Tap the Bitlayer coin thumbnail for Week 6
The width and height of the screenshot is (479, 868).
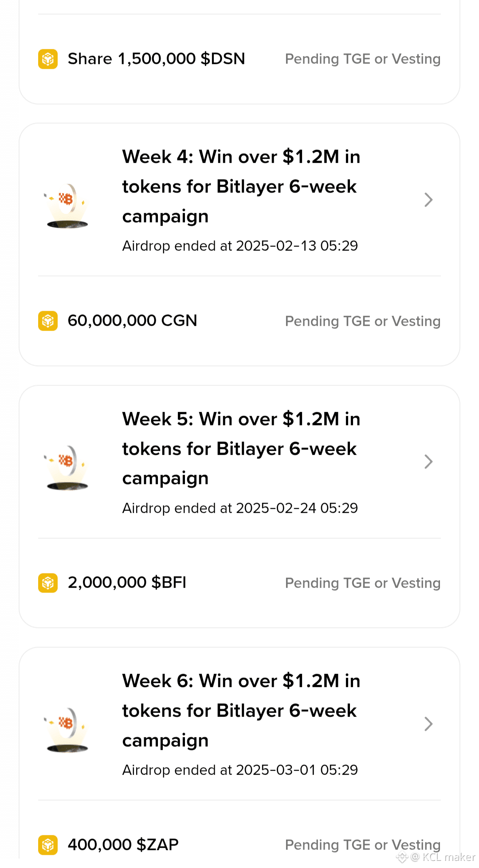(x=67, y=729)
